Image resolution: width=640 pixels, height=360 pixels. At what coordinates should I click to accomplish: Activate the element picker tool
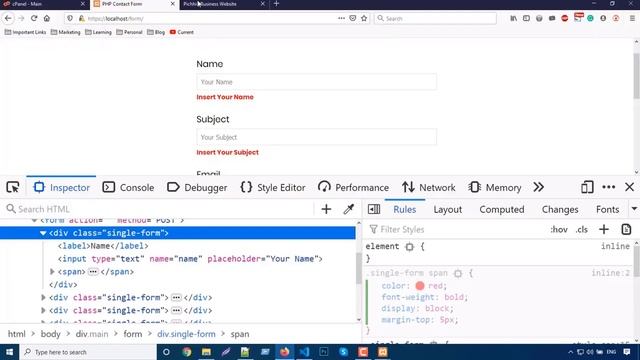pos(13,187)
